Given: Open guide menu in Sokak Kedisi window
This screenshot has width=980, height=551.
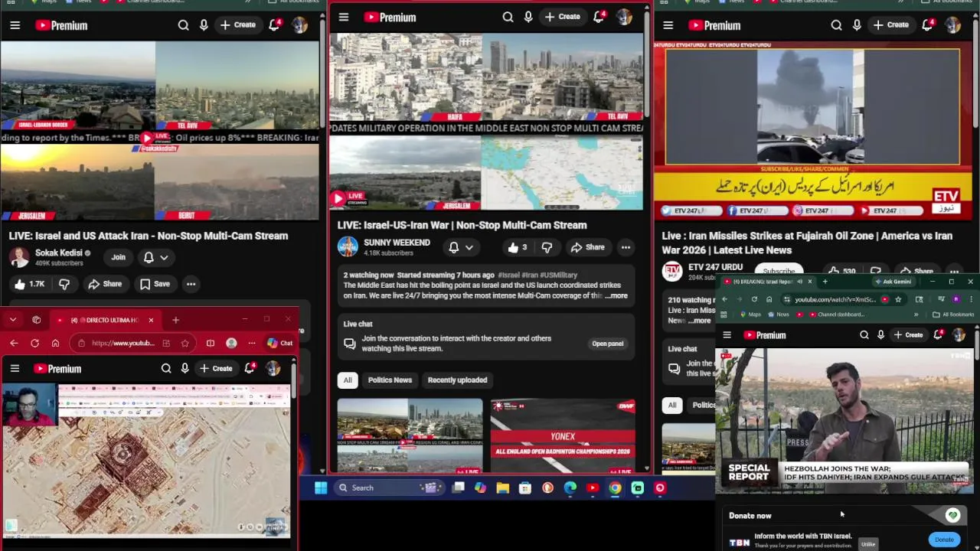Looking at the screenshot, I should [x=15, y=25].
